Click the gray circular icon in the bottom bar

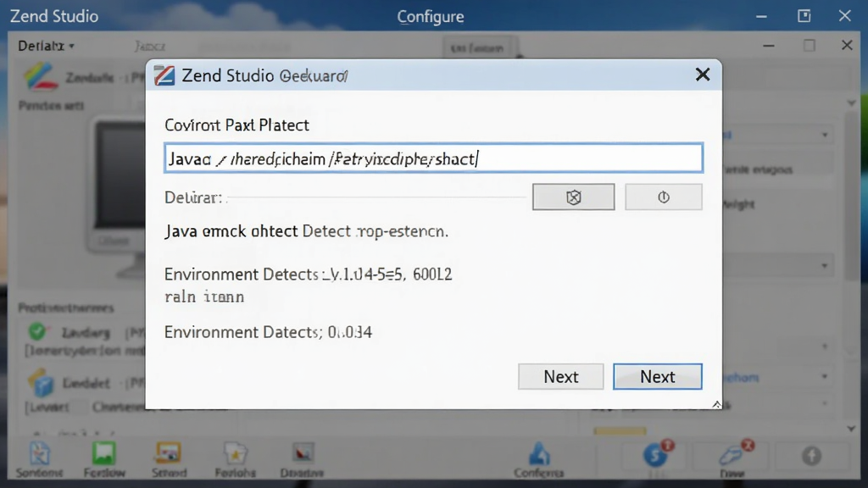coord(811,456)
